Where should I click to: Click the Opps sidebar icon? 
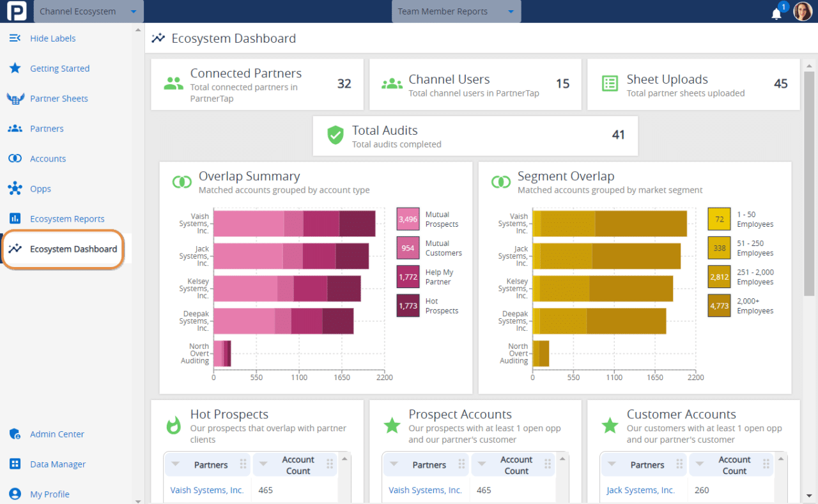coord(15,188)
